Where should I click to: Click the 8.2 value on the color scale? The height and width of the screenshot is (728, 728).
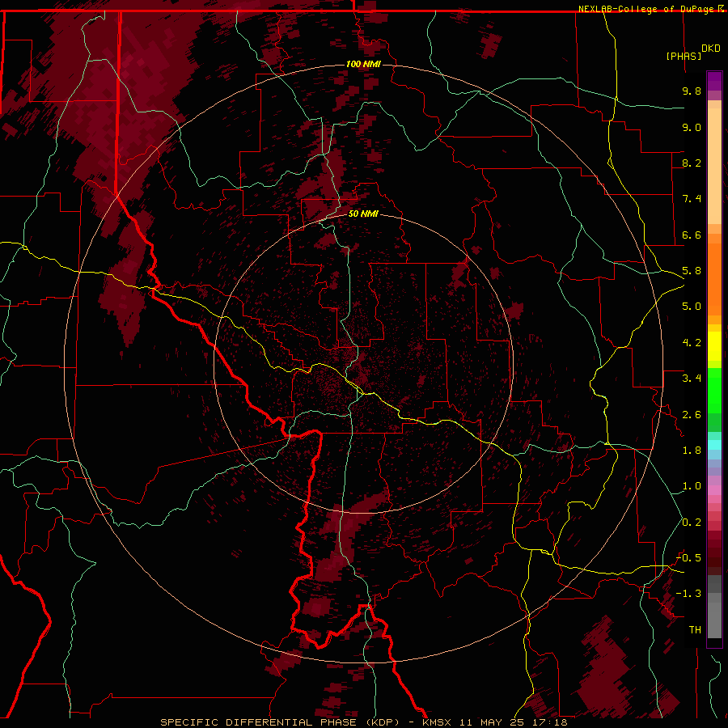click(692, 163)
